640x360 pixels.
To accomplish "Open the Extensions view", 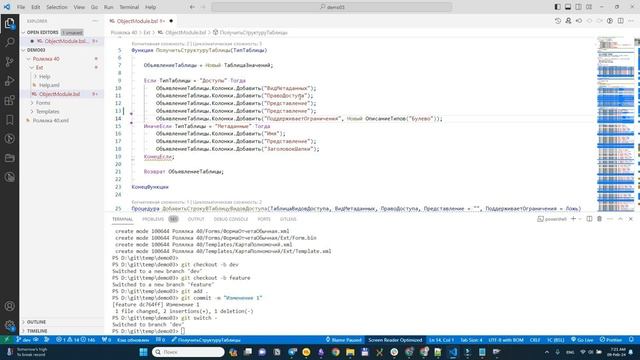I will pyautogui.click(x=9, y=100).
